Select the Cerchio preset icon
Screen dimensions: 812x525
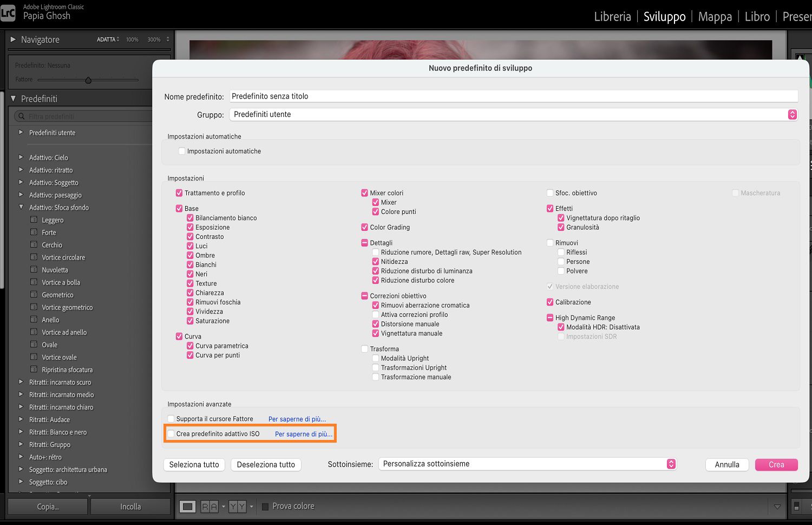tap(34, 245)
